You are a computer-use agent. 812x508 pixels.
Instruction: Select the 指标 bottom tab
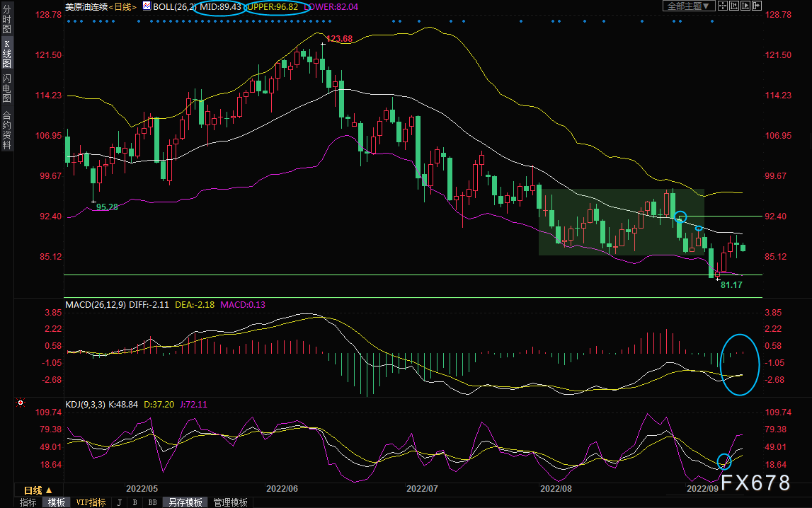click(28, 502)
